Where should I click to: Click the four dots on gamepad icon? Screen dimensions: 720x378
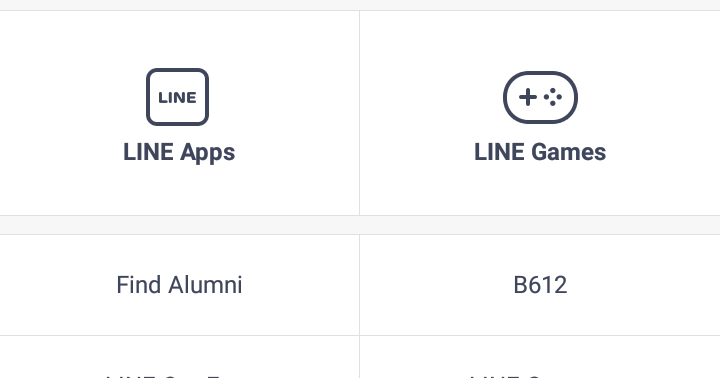coord(552,97)
